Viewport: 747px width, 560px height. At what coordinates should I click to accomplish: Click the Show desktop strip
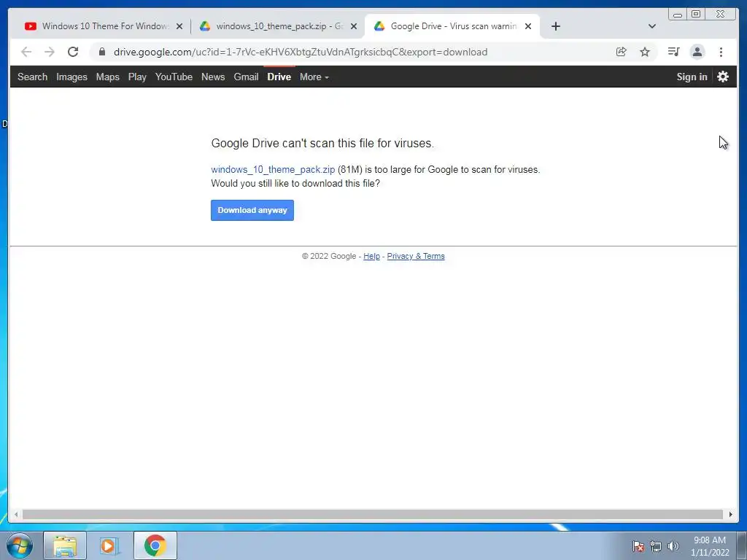(x=742, y=545)
